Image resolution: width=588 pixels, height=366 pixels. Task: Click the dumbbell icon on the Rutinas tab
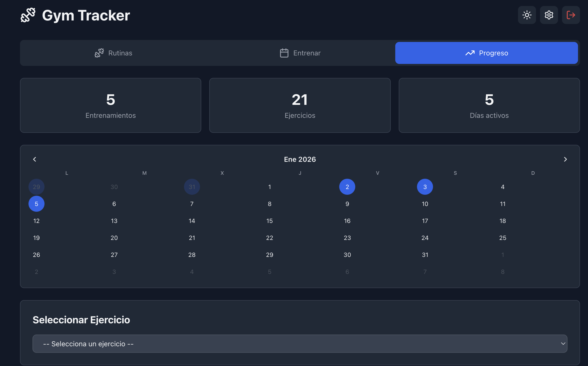[x=99, y=53]
